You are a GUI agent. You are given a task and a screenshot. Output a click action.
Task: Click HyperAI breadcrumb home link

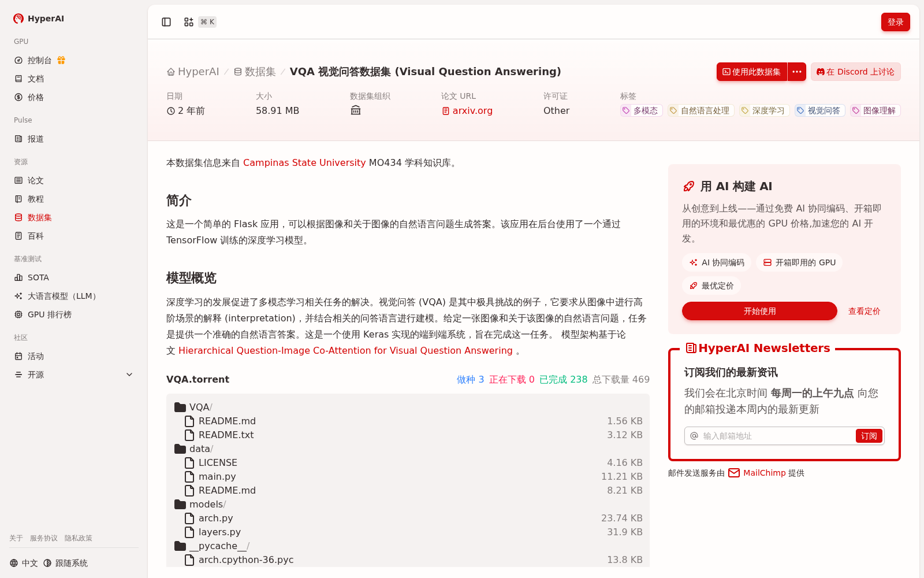click(x=193, y=72)
